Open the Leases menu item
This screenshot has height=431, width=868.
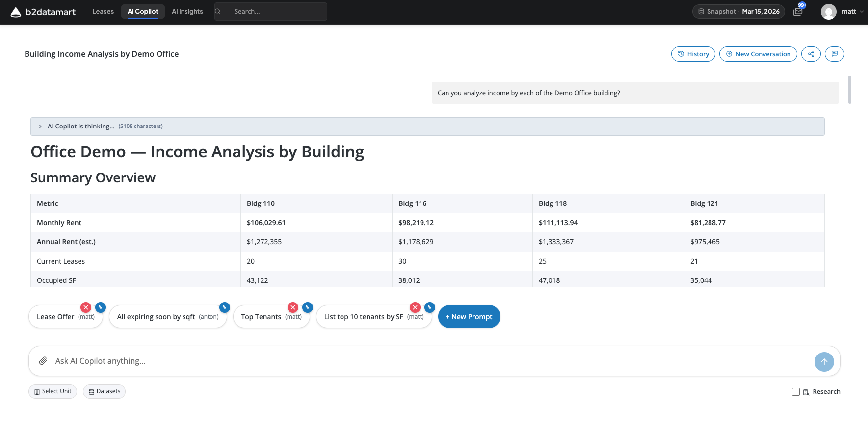[103, 11]
